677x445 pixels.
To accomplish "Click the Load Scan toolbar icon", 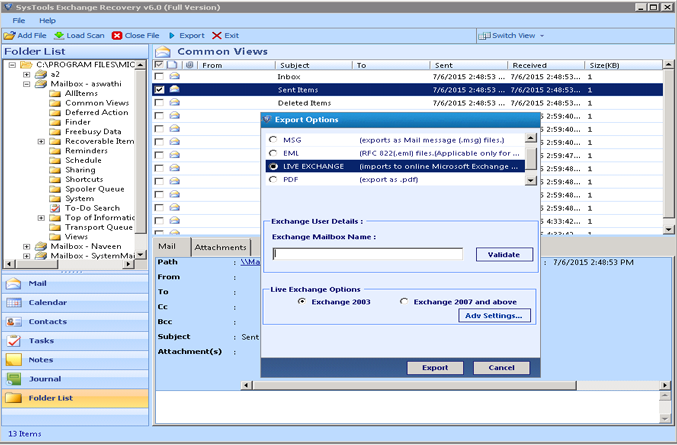I will pos(59,35).
